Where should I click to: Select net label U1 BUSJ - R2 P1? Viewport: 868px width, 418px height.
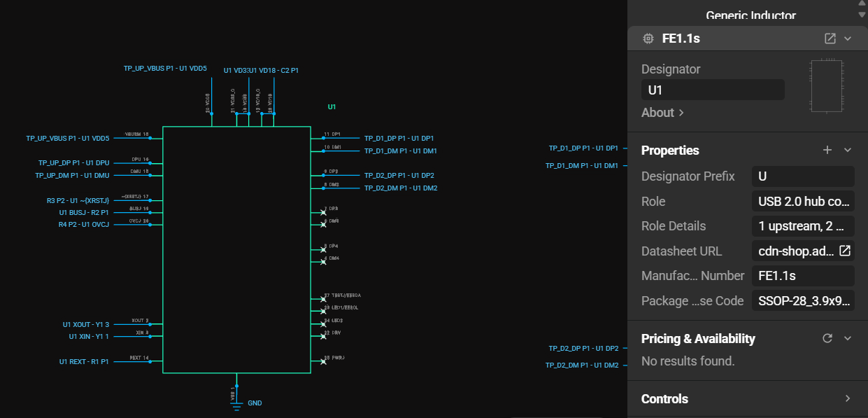[84, 212]
